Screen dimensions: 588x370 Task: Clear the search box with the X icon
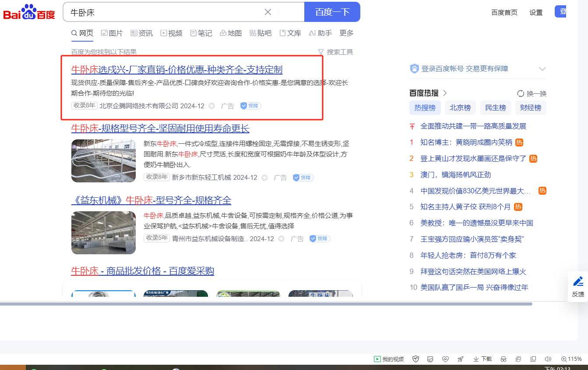pos(268,12)
